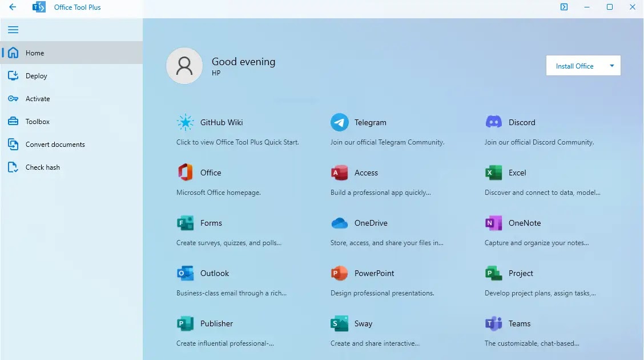644x360 pixels.
Task: Click the Project app icon
Action: coord(494,273)
